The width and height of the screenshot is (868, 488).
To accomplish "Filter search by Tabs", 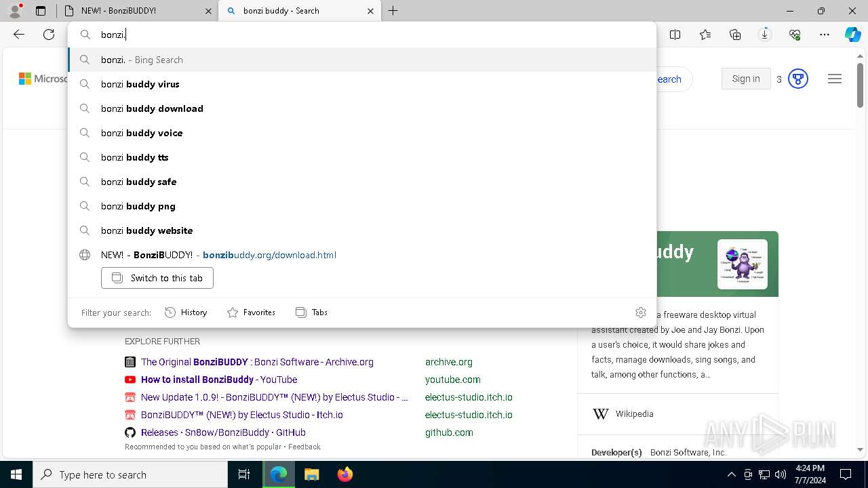I will tap(311, 312).
